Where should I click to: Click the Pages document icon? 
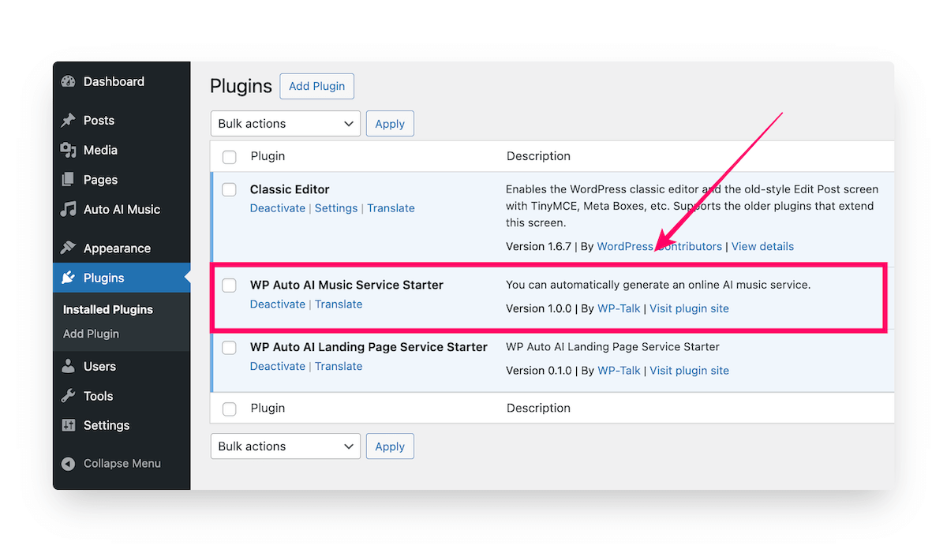click(x=69, y=180)
